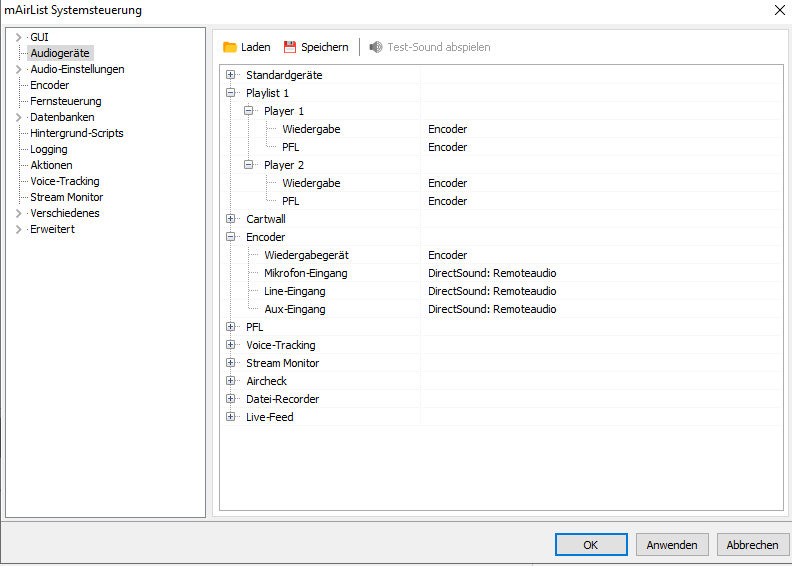The image size is (792, 566).
Task: Expand the Cartwall device node
Action: click(231, 219)
